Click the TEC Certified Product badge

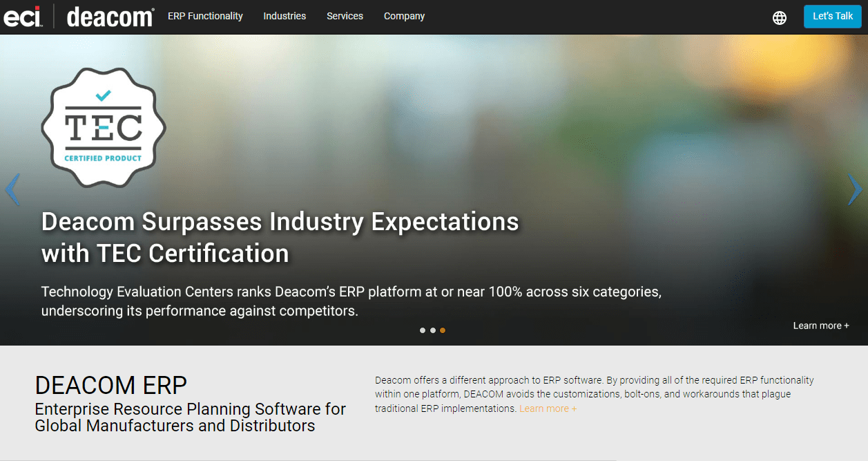(104, 127)
